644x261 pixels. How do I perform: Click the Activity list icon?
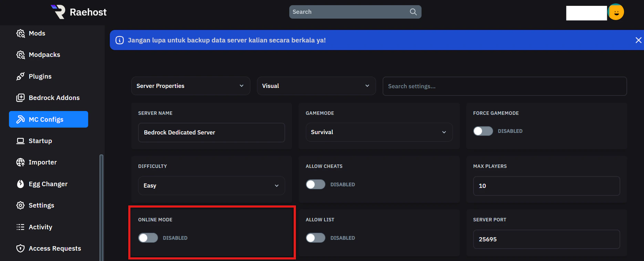pyautogui.click(x=21, y=227)
